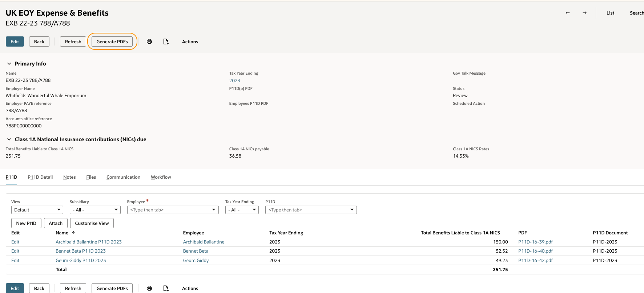
Task: Open employee Geum Giddy link
Action: point(196,261)
